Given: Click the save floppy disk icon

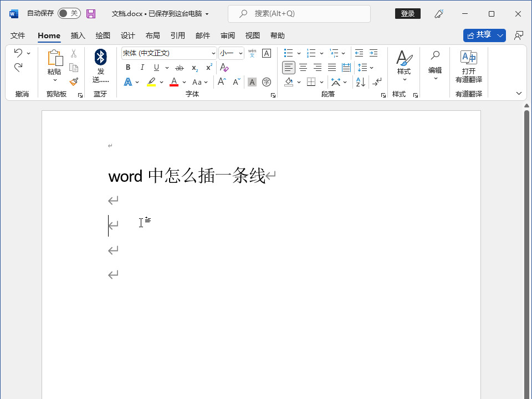Looking at the screenshot, I should (91, 13).
